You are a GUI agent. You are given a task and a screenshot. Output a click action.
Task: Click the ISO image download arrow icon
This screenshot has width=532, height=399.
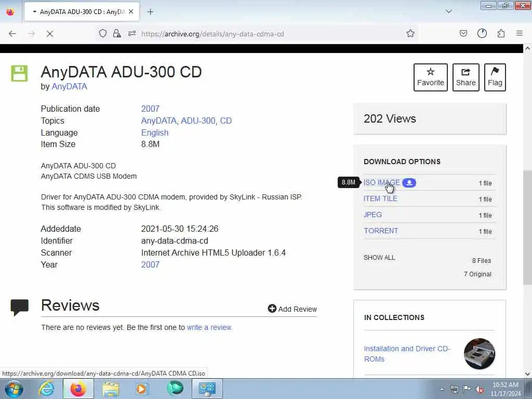[409, 182]
